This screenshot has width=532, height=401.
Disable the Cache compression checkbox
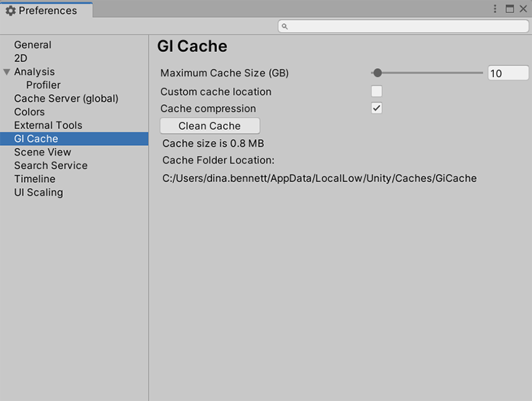point(376,108)
